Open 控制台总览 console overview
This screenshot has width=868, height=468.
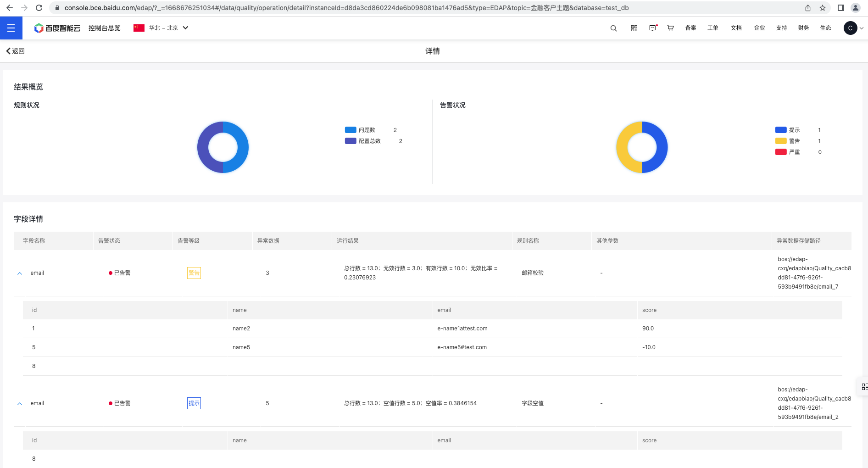click(104, 28)
